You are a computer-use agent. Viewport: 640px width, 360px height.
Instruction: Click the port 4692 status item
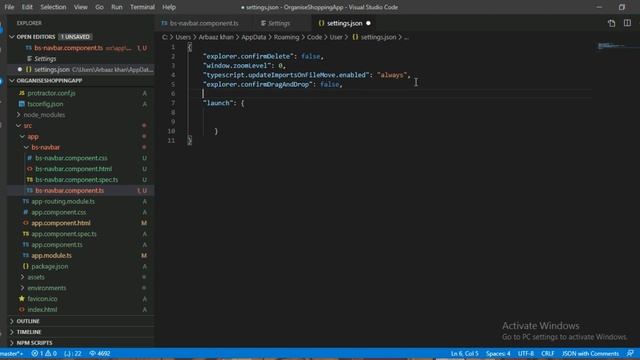pyautogui.click(x=100, y=353)
